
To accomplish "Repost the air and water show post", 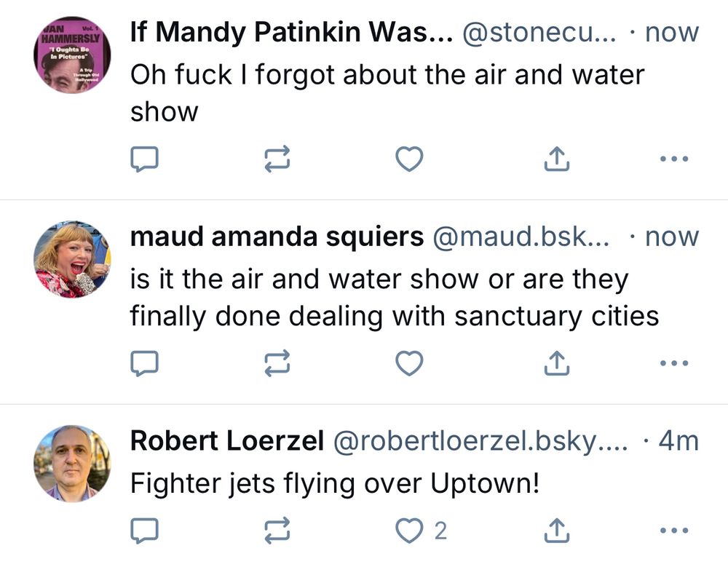I will click(277, 159).
